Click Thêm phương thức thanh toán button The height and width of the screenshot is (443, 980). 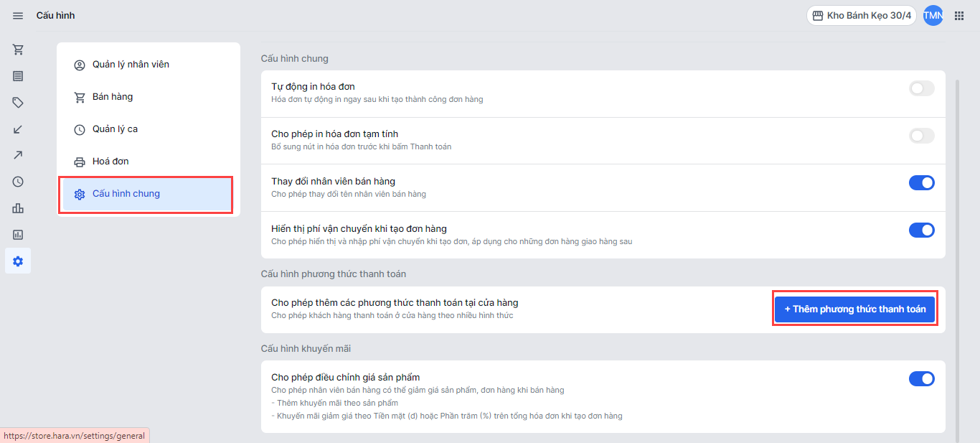pyautogui.click(x=854, y=309)
